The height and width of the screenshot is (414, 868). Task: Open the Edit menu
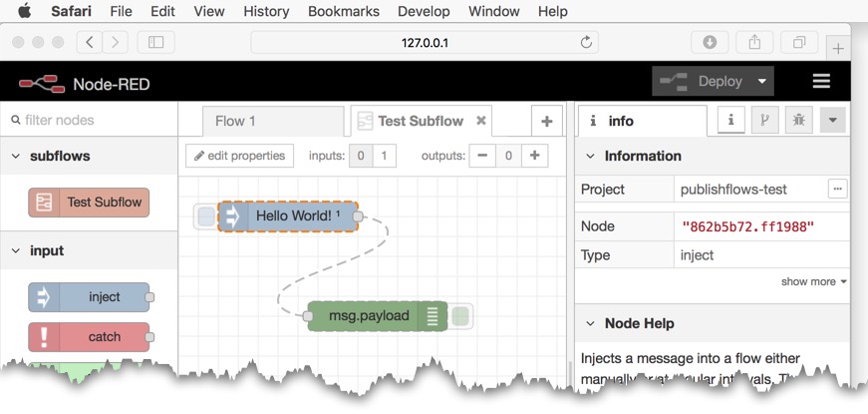162,11
